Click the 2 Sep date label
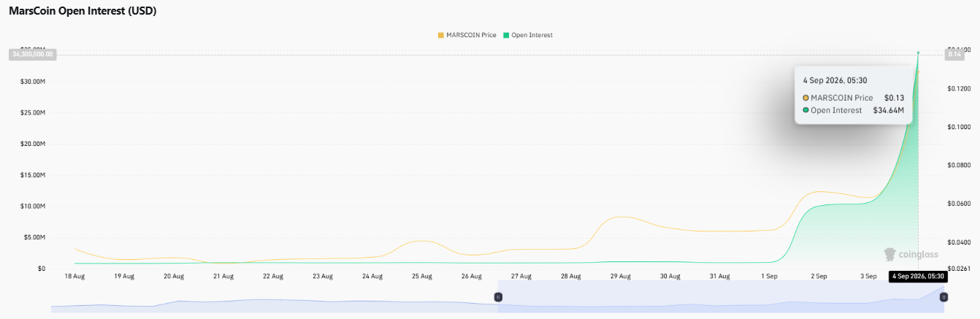 click(x=819, y=277)
